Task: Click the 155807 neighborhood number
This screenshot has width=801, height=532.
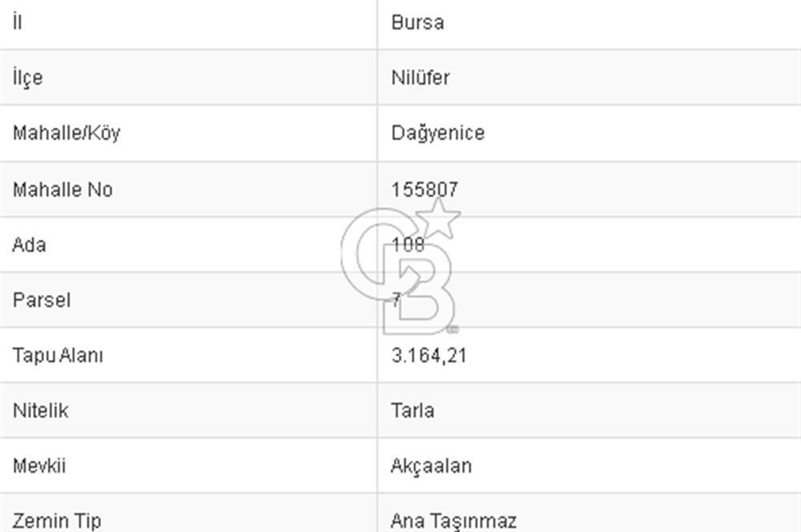Action: [x=425, y=190]
